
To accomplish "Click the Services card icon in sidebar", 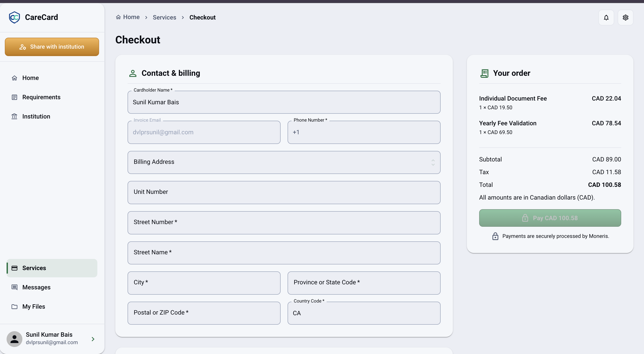I will point(14,268).
